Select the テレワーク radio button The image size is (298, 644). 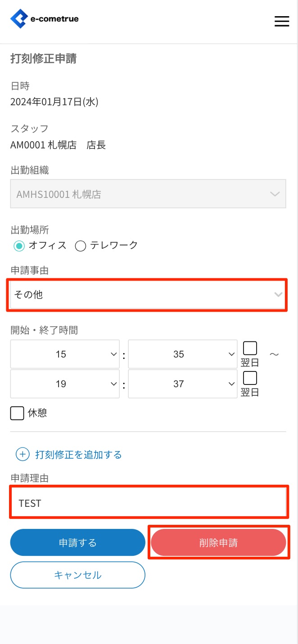tap(81, 246)
